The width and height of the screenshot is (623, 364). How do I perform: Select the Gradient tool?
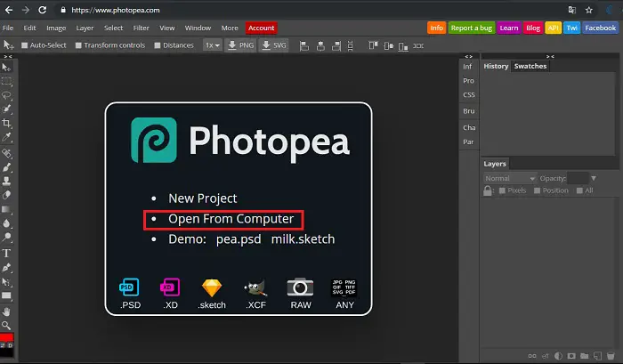(x=7, y=209)
